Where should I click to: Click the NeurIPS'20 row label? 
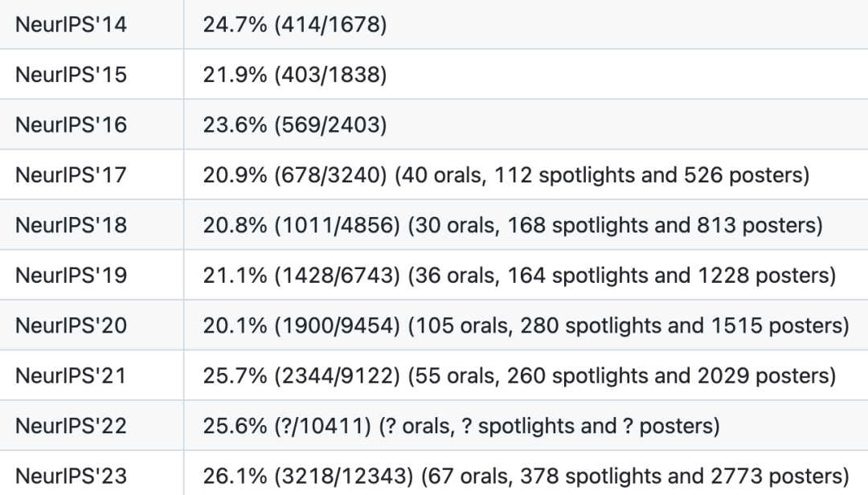click(x=71, y=325)
